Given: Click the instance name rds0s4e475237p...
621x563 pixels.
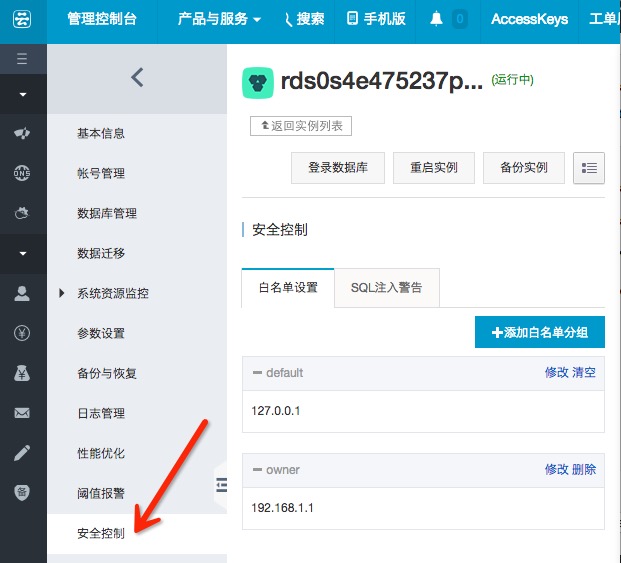Looking at the screenshot, I should 382,81.
